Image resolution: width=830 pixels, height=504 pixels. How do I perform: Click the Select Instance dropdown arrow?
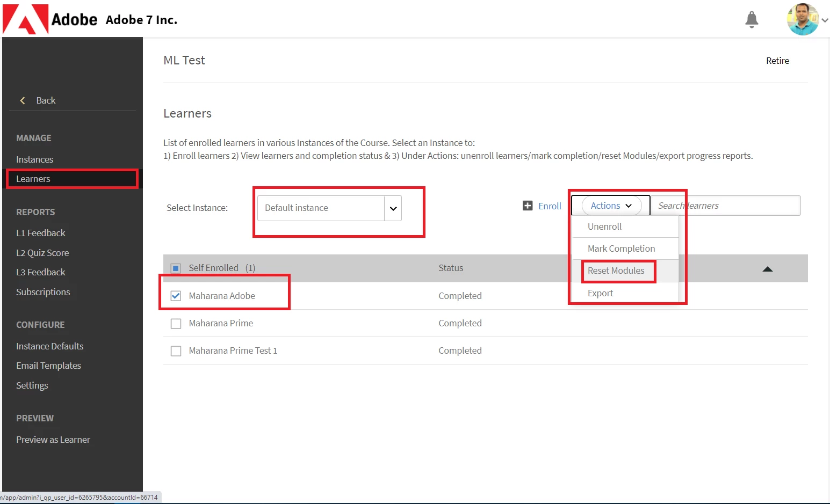[393, 208]
